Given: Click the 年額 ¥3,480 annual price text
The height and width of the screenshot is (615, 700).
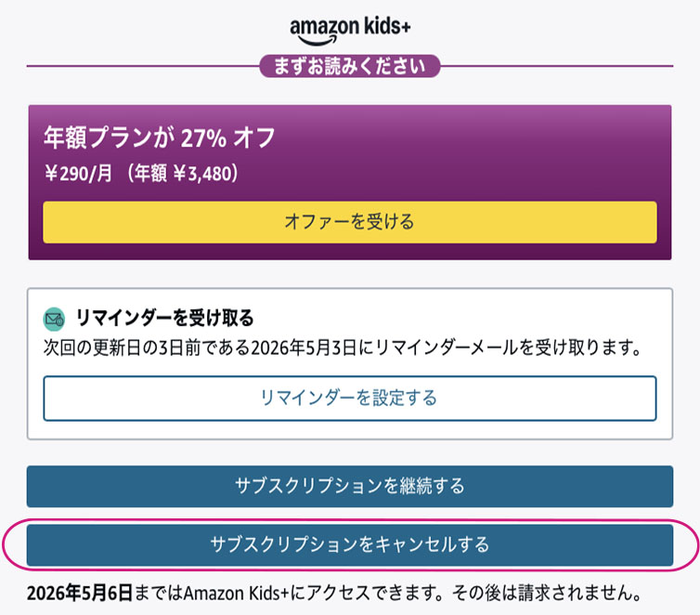Looking at the screenshot, I should [x=186, y=173].
